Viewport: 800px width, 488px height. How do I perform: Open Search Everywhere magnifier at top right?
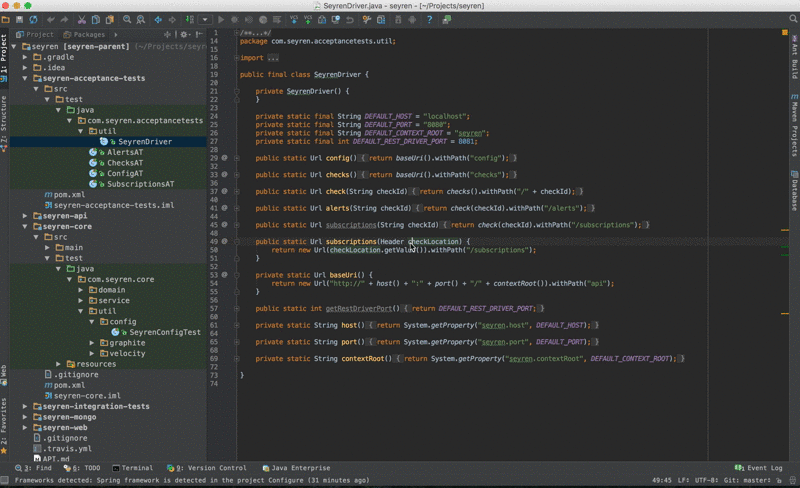tap(793, 19)
